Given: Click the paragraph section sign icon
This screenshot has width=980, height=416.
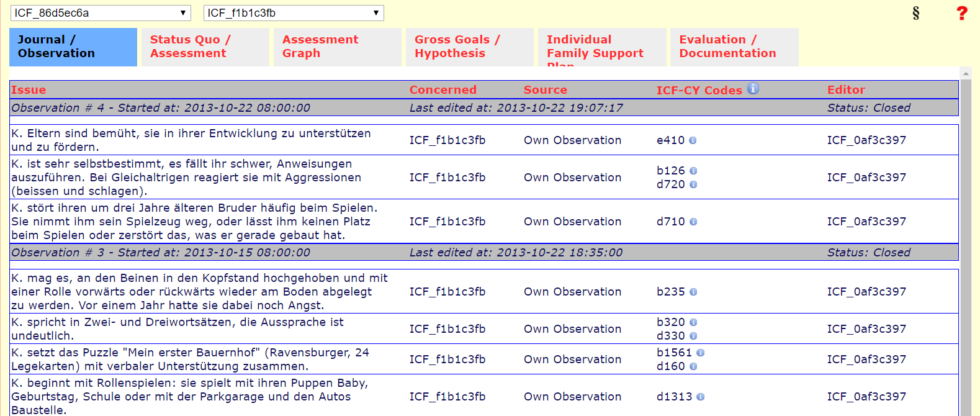Looking at the screenshot, I should coord(915,13).
